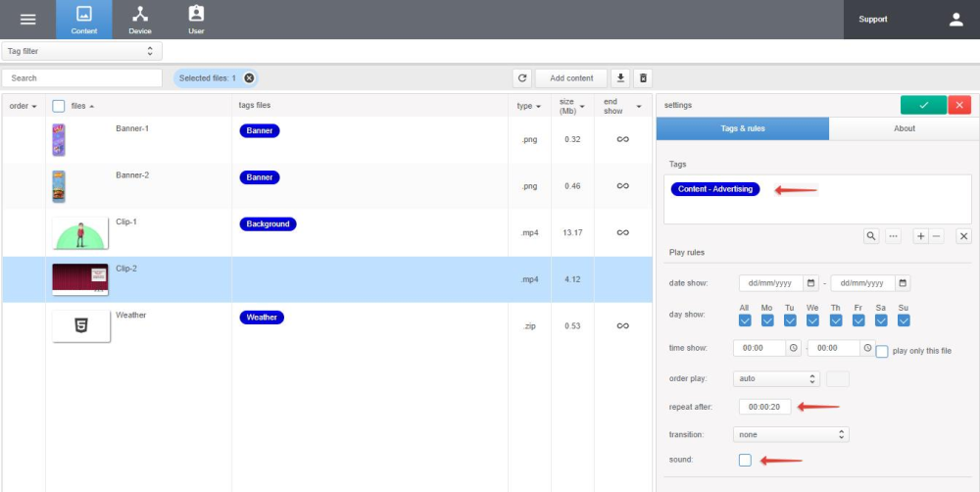
Task: Switch to the User section
Action: [x=196, y=20]
